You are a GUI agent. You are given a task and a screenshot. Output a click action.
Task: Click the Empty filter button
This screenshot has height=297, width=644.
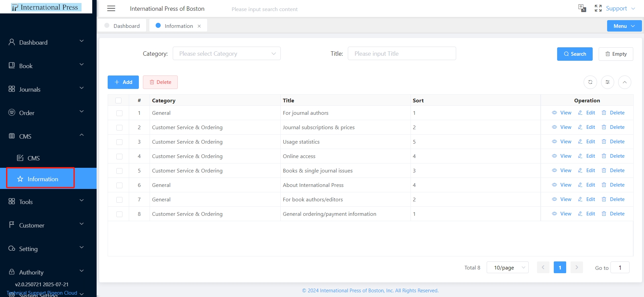(616, 54)
